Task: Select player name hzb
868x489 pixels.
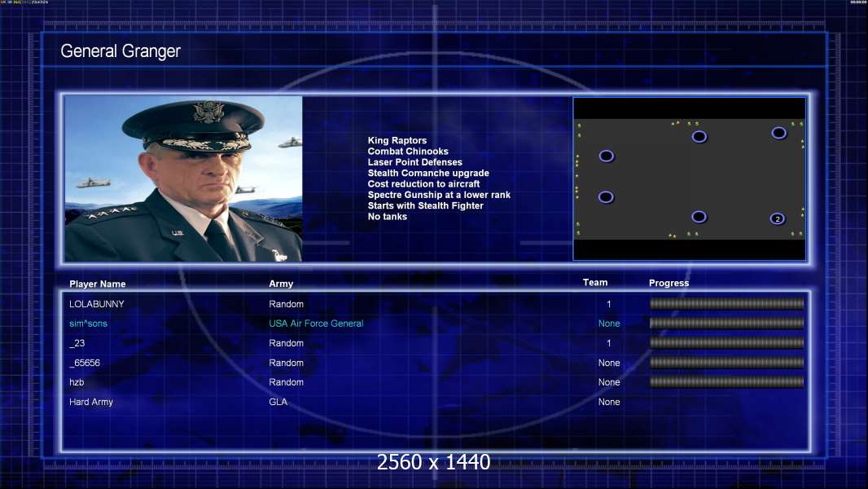Action: click(x=77, y=382)
